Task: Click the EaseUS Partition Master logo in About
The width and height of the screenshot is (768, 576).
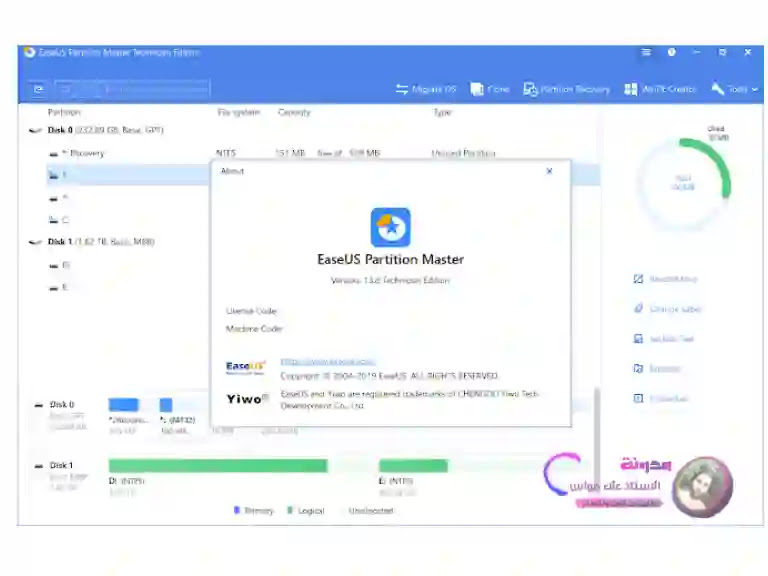Action: coord(390,227)
